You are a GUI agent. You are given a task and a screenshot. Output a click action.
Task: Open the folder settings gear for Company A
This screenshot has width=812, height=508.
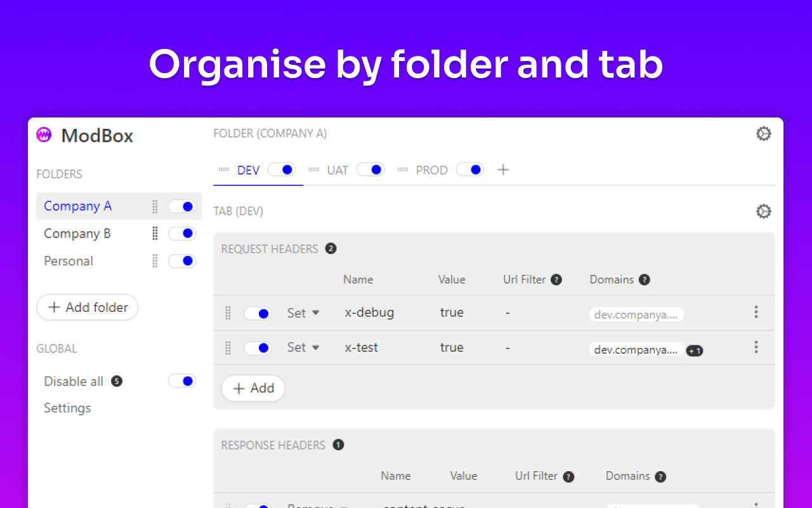click(764, 133)
